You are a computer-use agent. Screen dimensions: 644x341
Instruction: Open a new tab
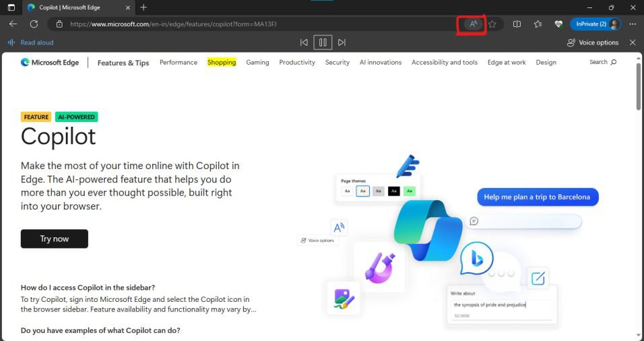point(143,7)
